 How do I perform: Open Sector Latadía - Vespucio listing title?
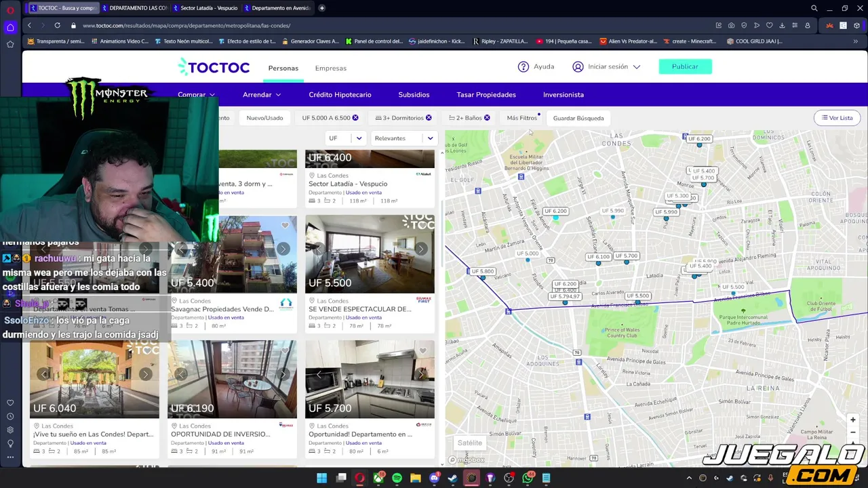348,184
